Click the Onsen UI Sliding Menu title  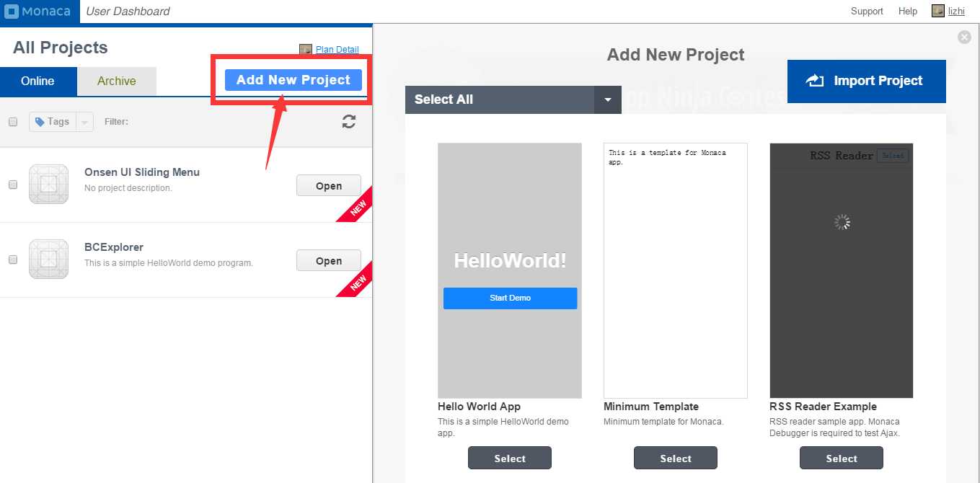142,172
